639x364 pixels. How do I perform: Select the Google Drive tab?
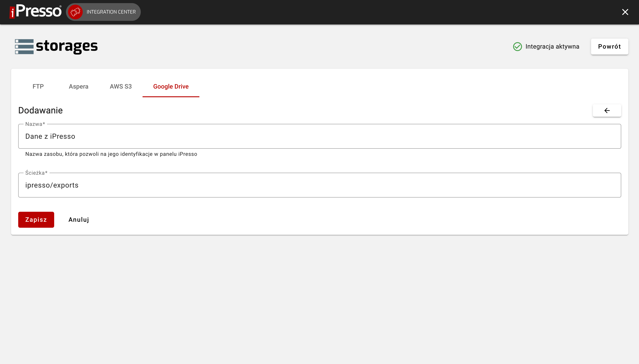(171, 87)
